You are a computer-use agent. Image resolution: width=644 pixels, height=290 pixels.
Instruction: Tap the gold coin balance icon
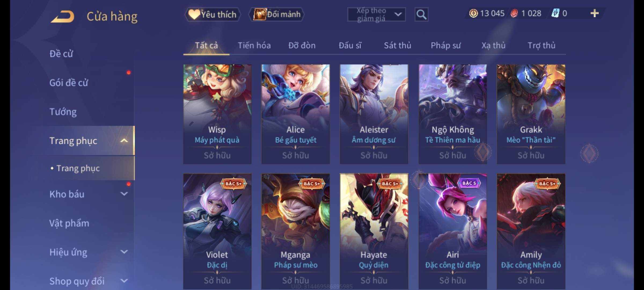pos(474,13)
